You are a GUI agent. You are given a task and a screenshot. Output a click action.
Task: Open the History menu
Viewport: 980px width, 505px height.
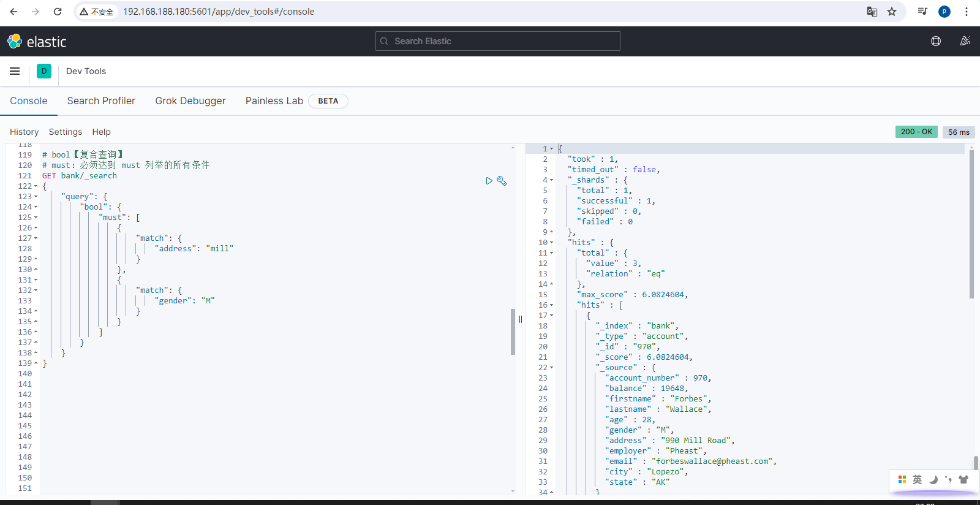24,132
